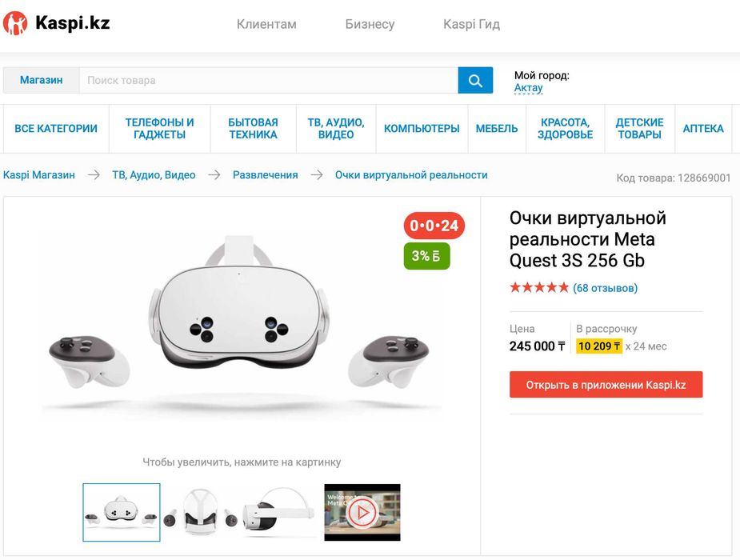Open the Магазин search scope selector
Screen dimensions: 740x560
pyautogui.click(x=41, y=80)
